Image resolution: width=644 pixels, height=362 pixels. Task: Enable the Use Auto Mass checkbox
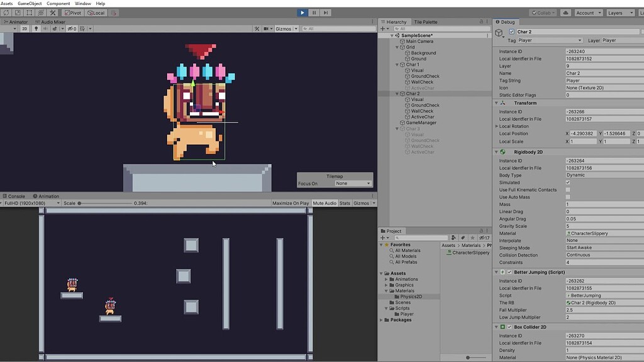click(568, 197)
